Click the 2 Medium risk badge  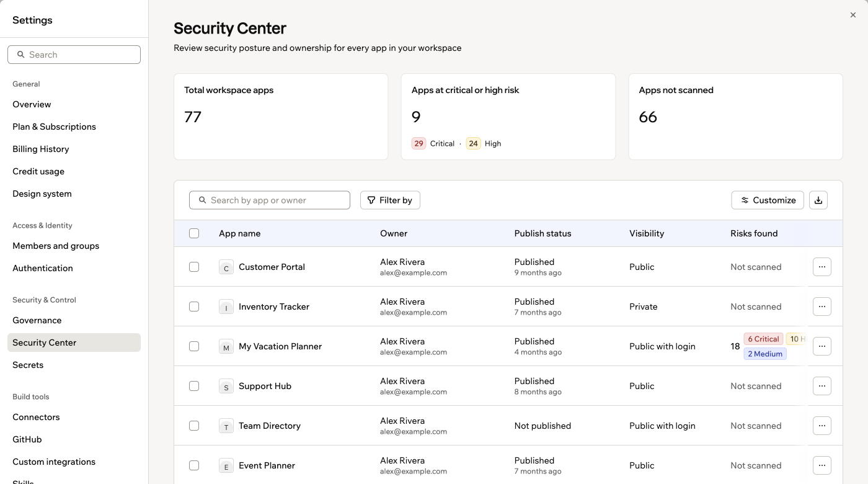pos(765,354)
